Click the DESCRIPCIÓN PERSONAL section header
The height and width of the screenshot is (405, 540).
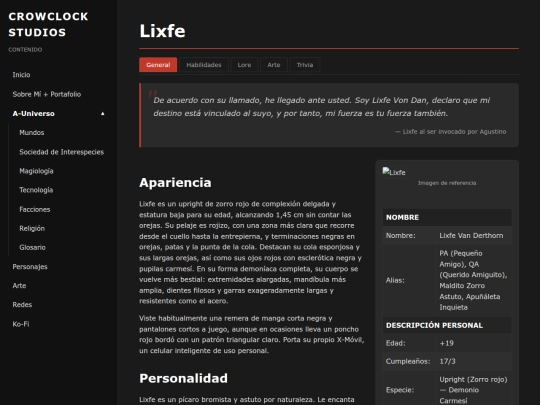(x=447, y=325)
